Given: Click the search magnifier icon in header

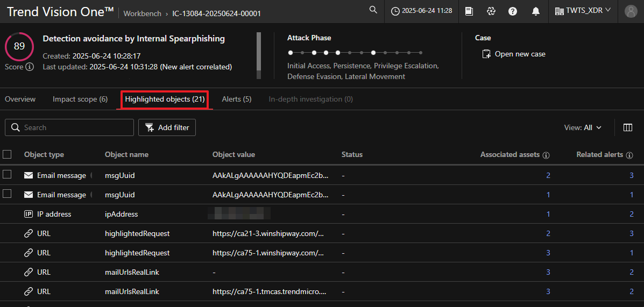Looking at the screenshot, I should point(373,10).
